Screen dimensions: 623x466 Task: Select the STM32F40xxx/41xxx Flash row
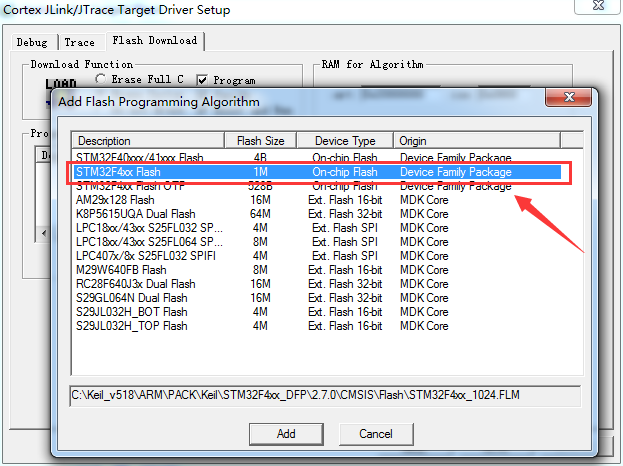pyautogui.click(x=317, y=157)
